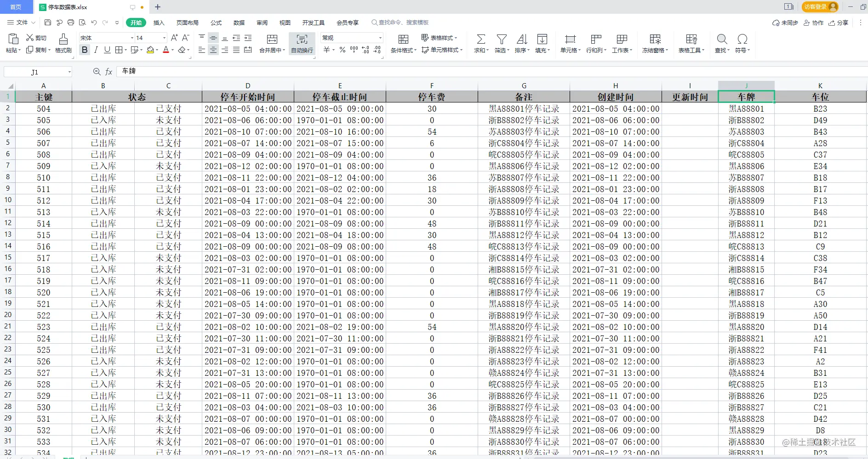
Task: Toggle Italic formatting
Action: click(x=96, y=50)
